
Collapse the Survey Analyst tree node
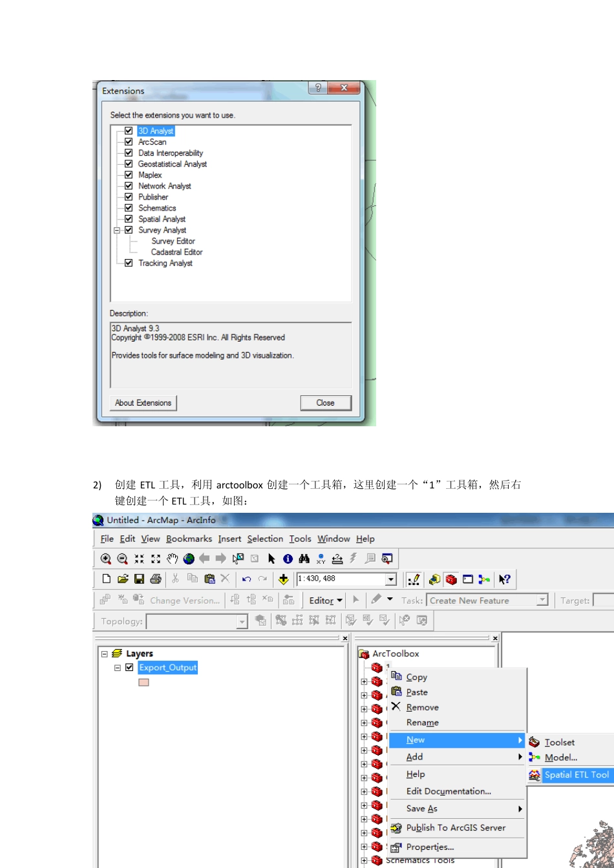[118, 230]
